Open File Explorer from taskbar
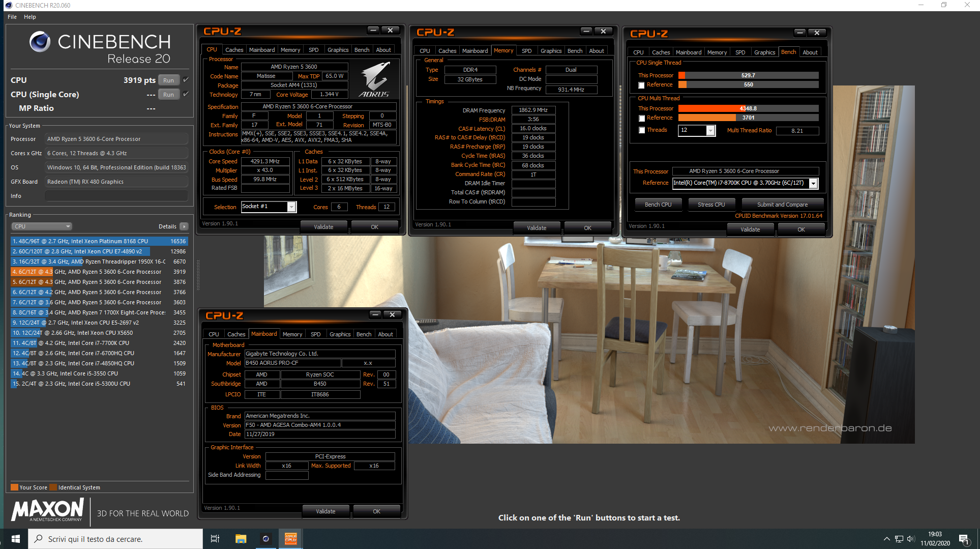This screenshot has height=549, width=980. click(241, 539)
